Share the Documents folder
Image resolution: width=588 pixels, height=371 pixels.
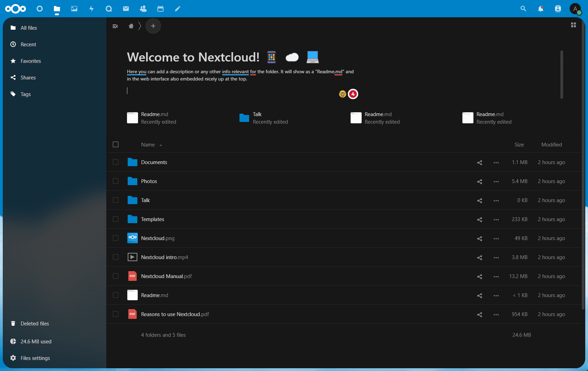(x=480, y=162)
